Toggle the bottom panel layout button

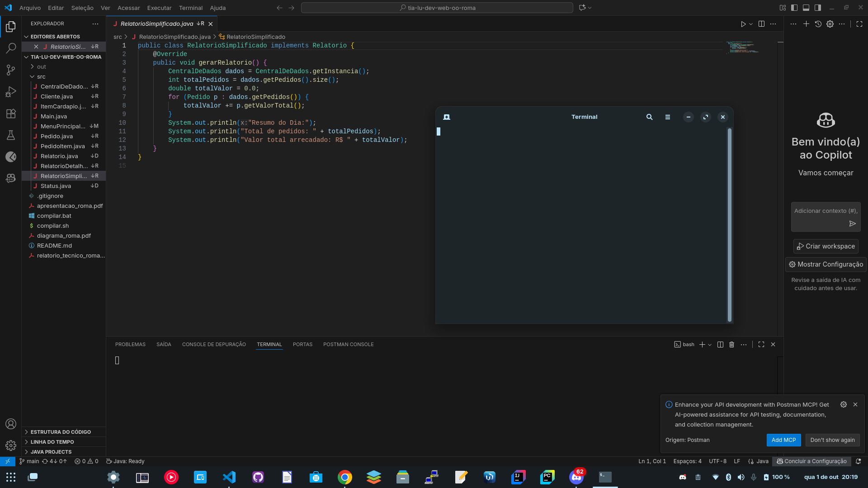pos(806,8)
